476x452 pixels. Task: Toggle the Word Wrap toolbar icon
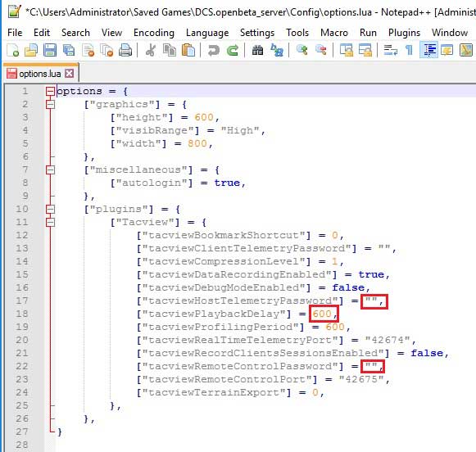391,50
